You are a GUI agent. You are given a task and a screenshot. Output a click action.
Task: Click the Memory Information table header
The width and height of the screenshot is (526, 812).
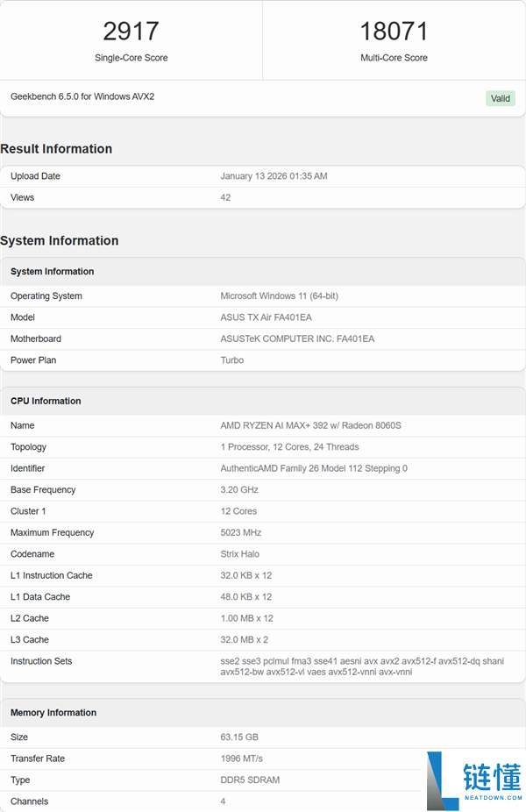(x=53, y=713)
